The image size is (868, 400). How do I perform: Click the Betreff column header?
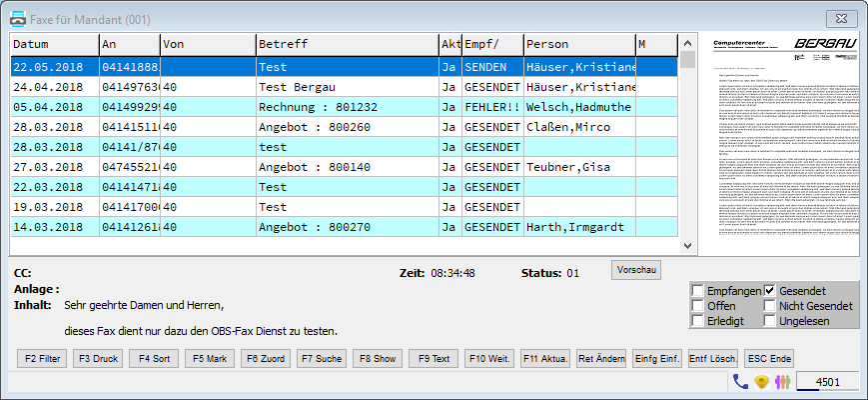347,45
